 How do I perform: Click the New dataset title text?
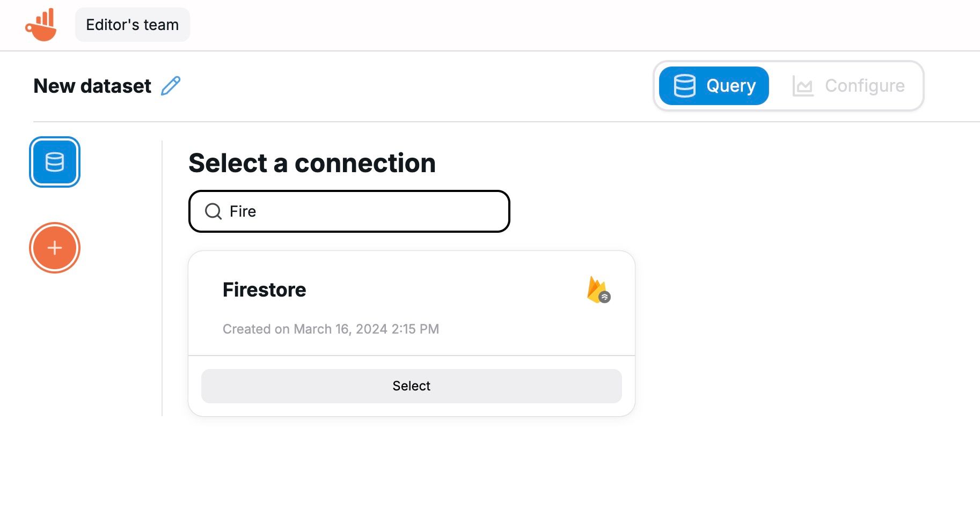[92, 86]
